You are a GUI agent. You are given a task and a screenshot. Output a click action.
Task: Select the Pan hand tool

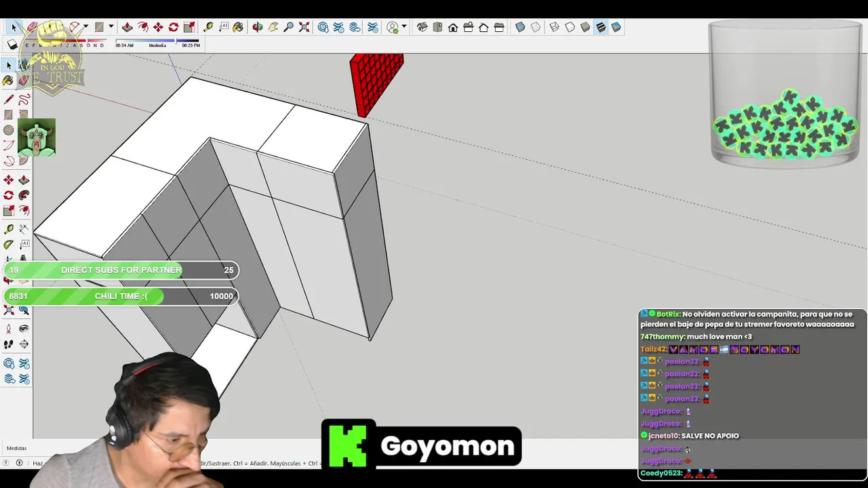(273, 27)
